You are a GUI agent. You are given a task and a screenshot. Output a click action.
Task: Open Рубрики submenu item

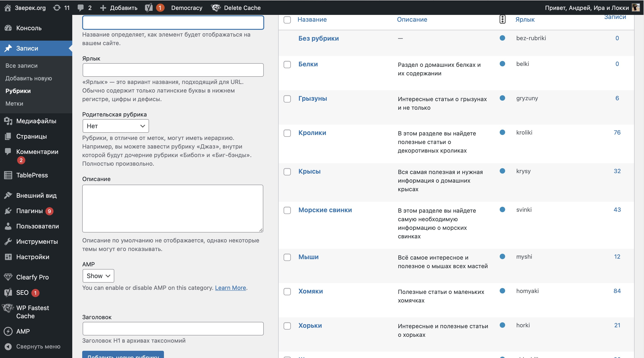(x=18, y=91)
